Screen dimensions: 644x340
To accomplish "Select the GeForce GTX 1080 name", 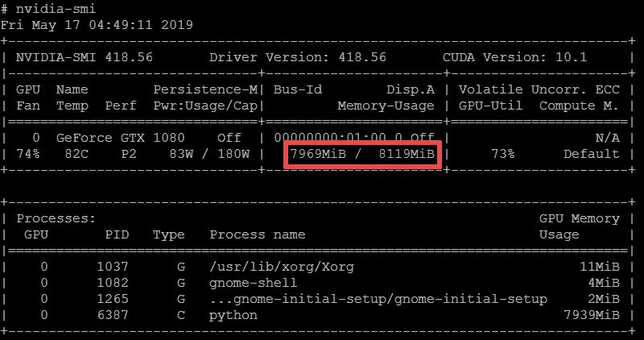I will (x=120, y=138).
